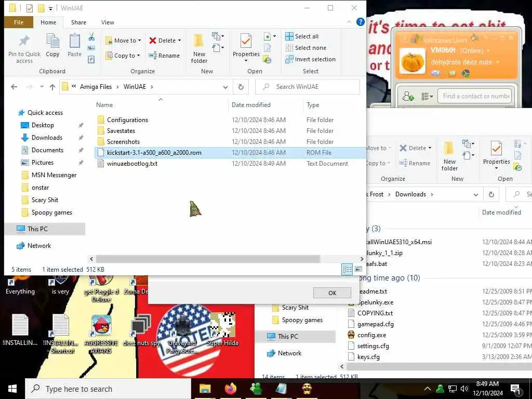The height and width of the screenshot is (399, 532).
Task: Click the Windows Start button
Action: click(x=12, y=389)
